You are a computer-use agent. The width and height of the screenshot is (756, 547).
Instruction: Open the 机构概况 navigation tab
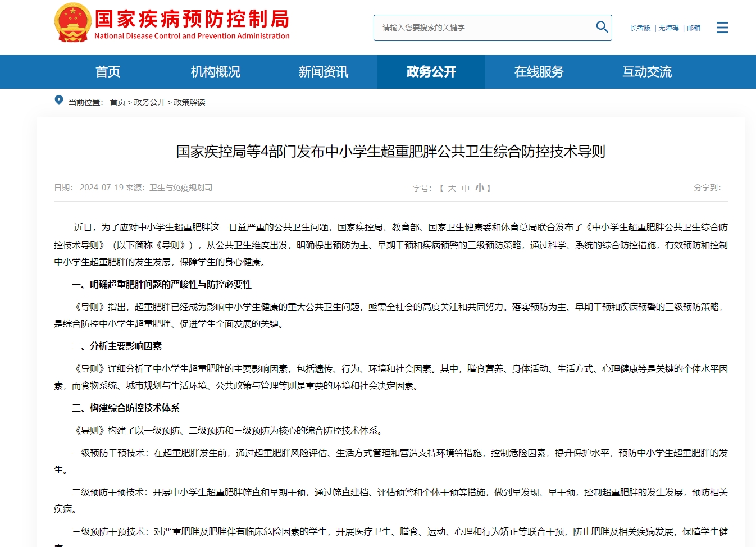(x=216, y=72)
